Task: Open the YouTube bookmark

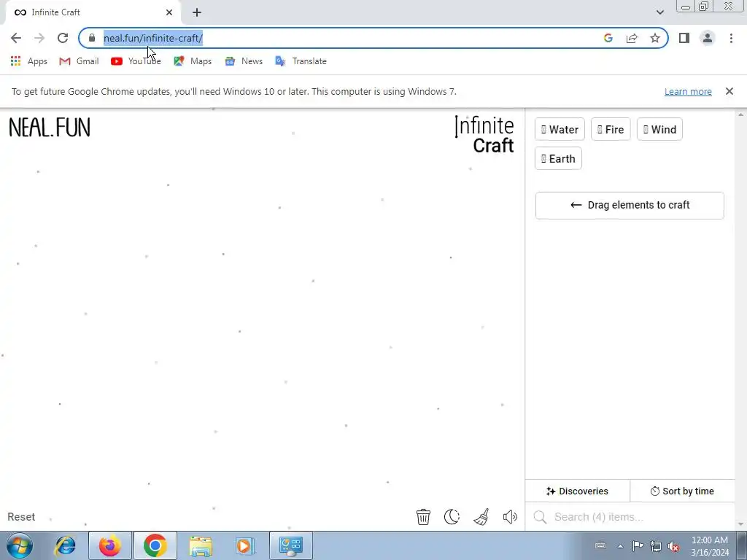Action: click(136, 61)
